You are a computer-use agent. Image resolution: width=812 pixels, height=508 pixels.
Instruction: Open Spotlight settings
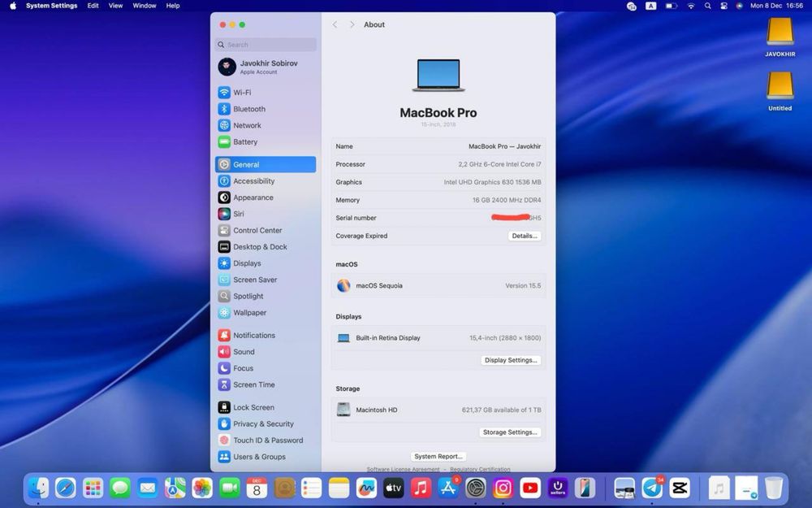[266, 296]
